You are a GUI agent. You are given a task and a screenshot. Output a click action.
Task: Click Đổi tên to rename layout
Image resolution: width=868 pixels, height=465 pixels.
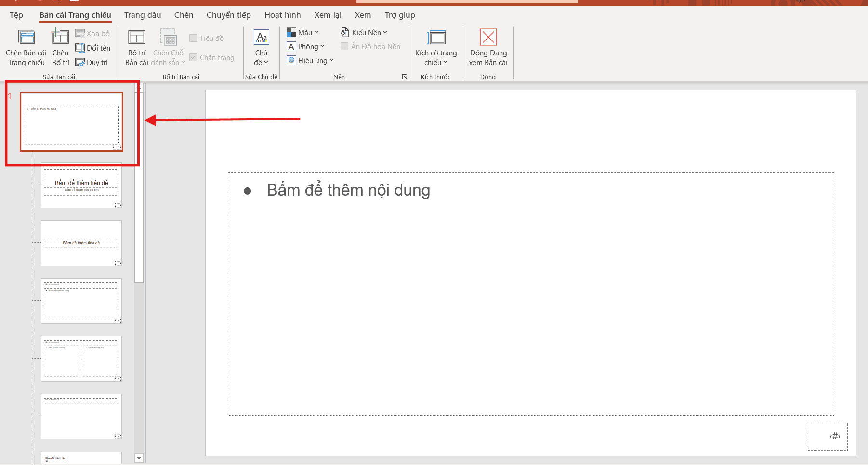coord(93,48)
